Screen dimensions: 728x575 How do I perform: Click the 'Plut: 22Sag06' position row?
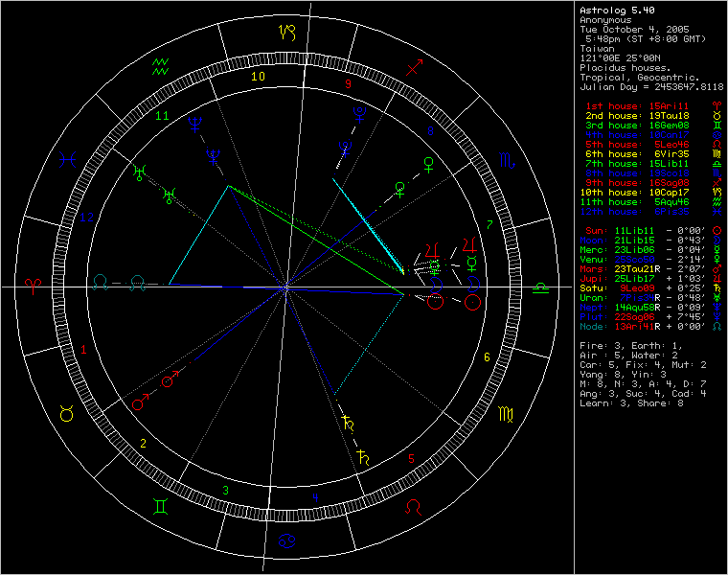(643, 317)
